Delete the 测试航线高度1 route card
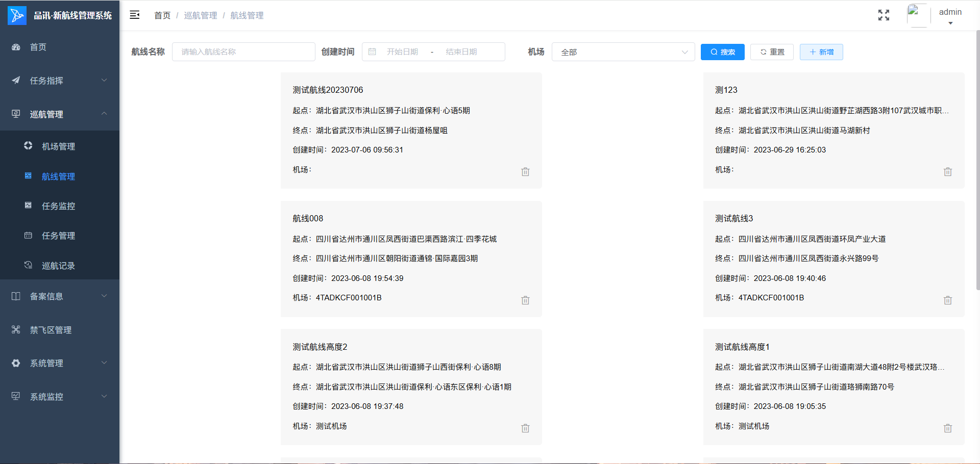Viewport: 980px width, 464px height. [x=948, y=428]
